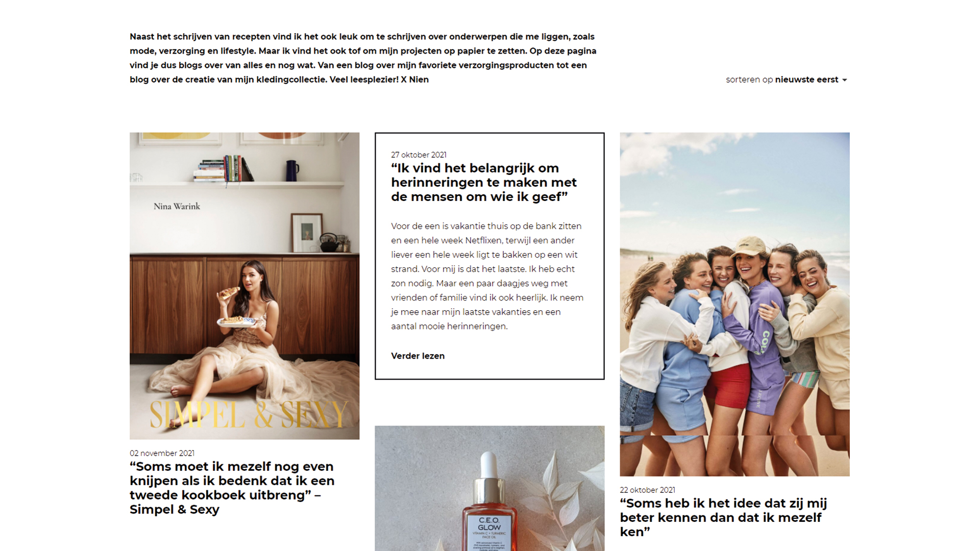Click the intro paragraph about blogs

[x=363, y=58]
